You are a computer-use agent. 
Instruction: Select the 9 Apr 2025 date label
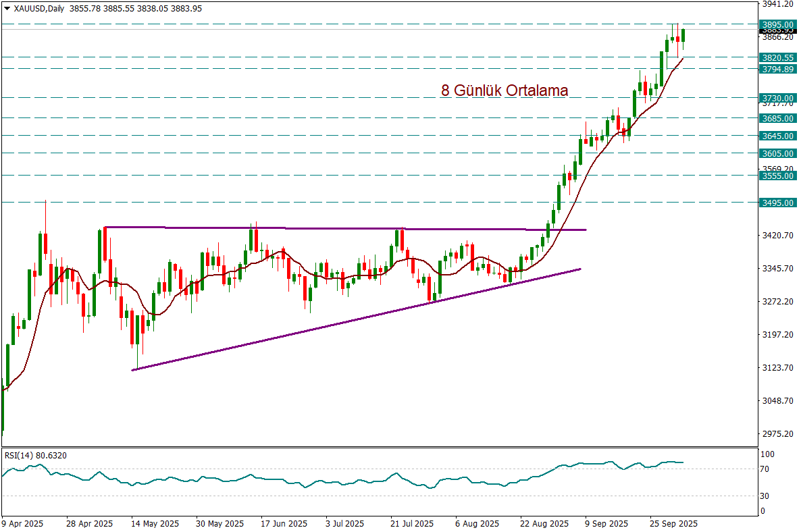[22, 523]
